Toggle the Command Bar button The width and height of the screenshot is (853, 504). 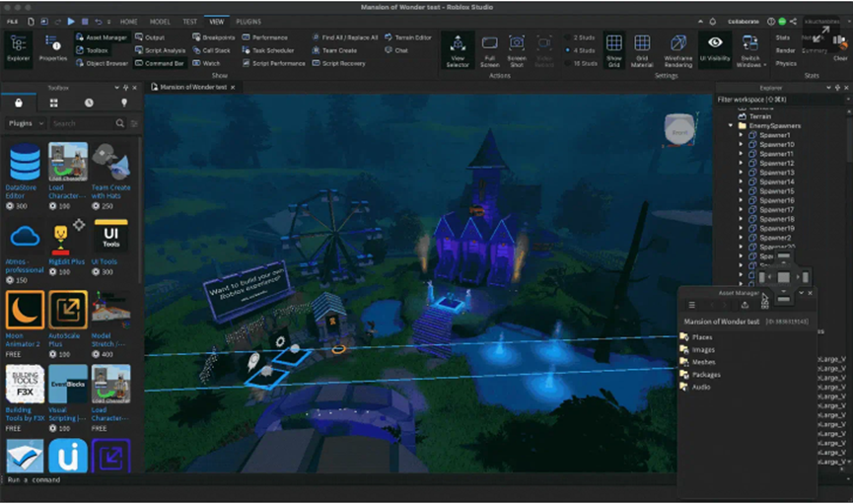coord(159,63)
